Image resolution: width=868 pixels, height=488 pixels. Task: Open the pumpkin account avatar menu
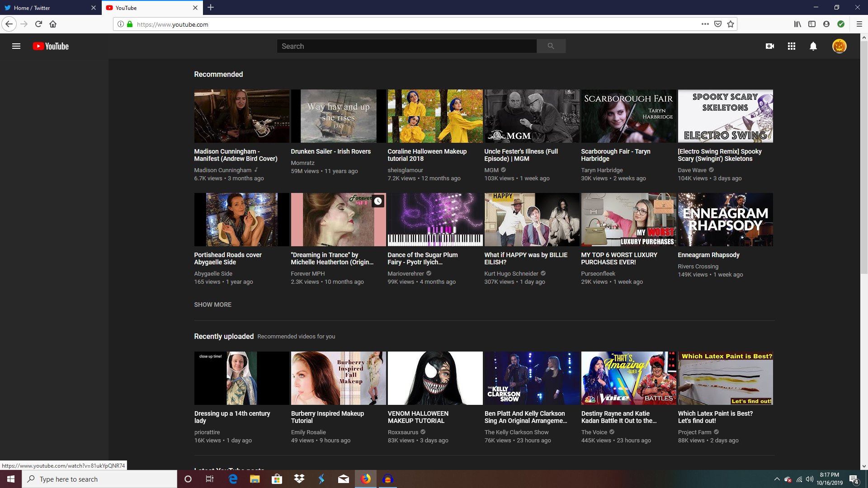[840, 46]
